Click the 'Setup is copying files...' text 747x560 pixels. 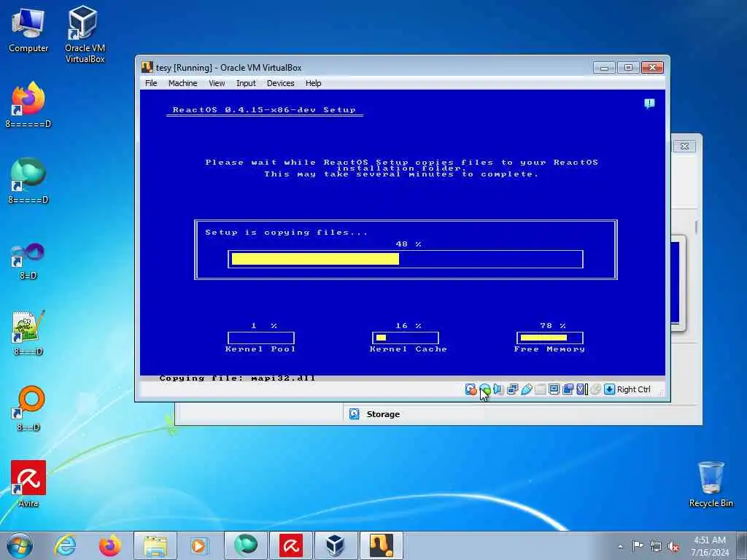point(286,233)
